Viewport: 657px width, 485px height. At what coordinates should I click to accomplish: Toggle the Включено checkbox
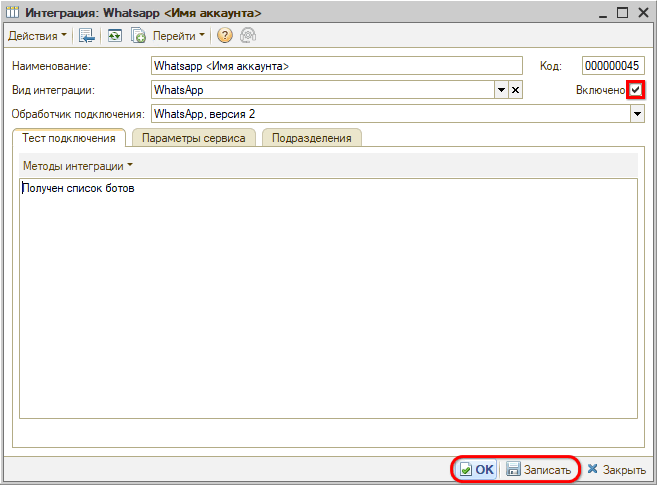[x=636, y=90]
